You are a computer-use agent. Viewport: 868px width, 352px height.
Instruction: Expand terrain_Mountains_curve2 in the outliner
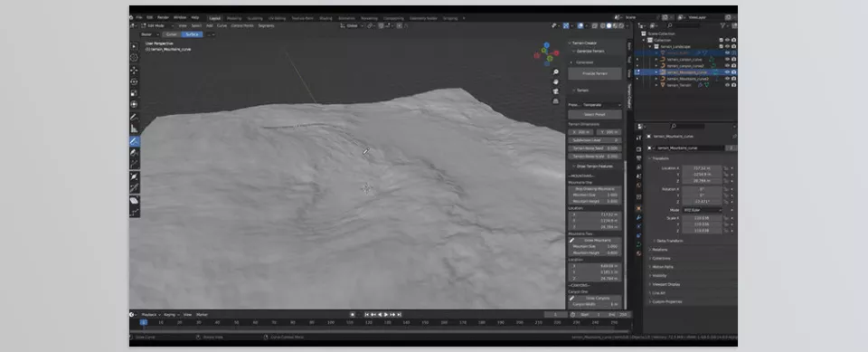click(656, 79)
